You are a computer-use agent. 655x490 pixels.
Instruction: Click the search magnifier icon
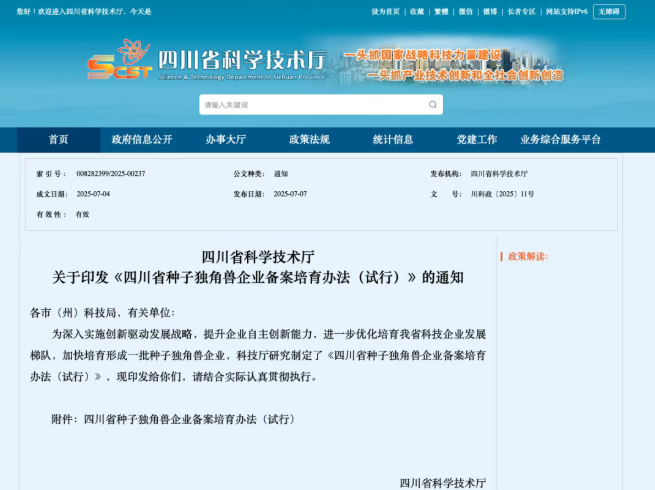pos(432,104)
